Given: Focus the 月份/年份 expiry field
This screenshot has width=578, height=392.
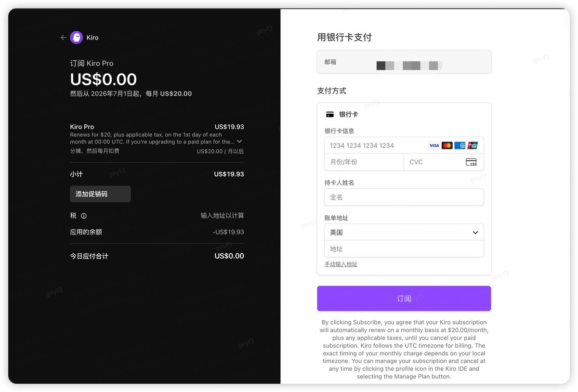Looking at the screenshot, I should 364,162.
